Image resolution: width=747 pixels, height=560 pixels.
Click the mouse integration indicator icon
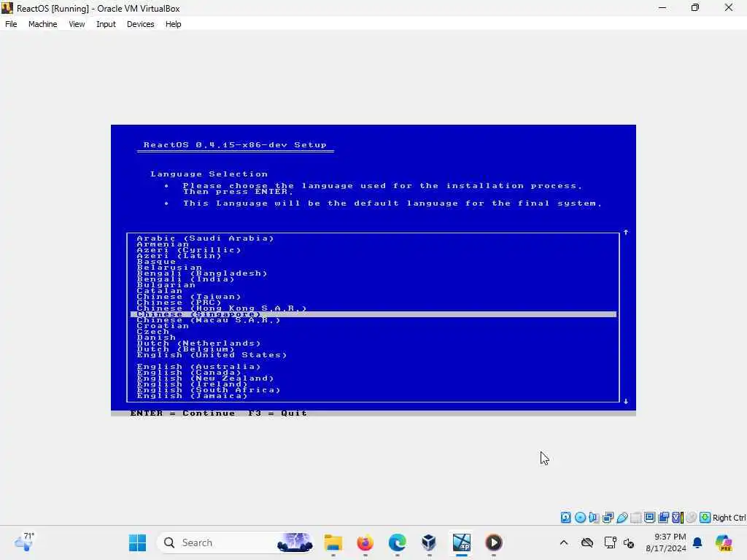pyautogui.click(x=692, y=518)
